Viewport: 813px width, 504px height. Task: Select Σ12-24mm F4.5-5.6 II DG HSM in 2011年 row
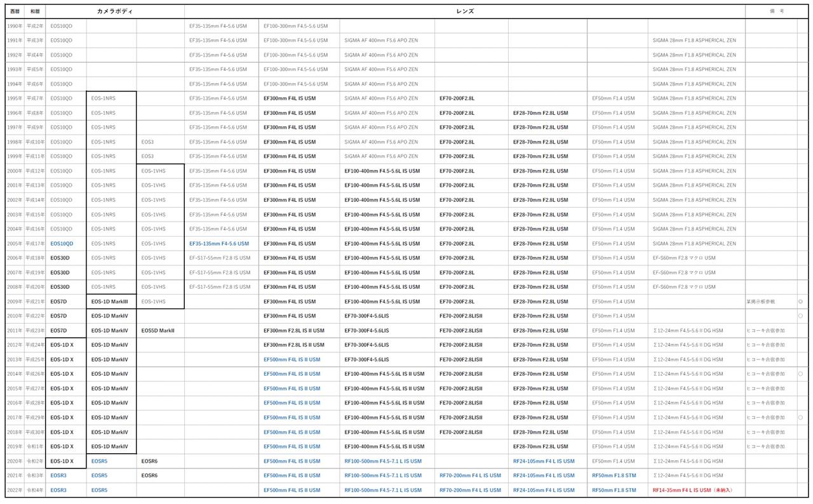[688, 331]
